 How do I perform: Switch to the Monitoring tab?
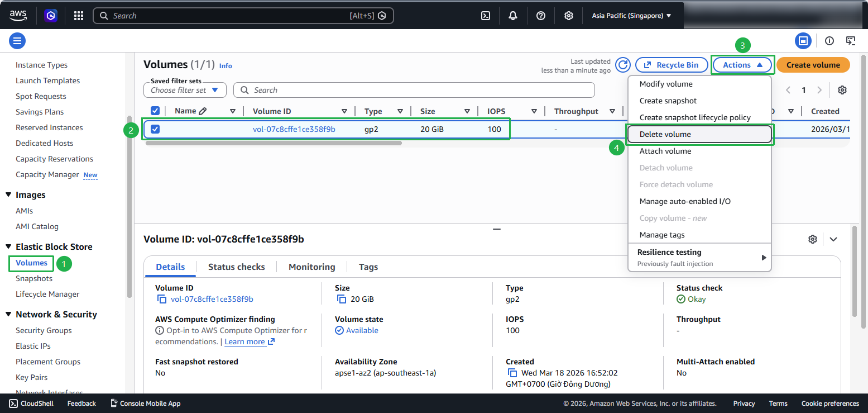312,267
